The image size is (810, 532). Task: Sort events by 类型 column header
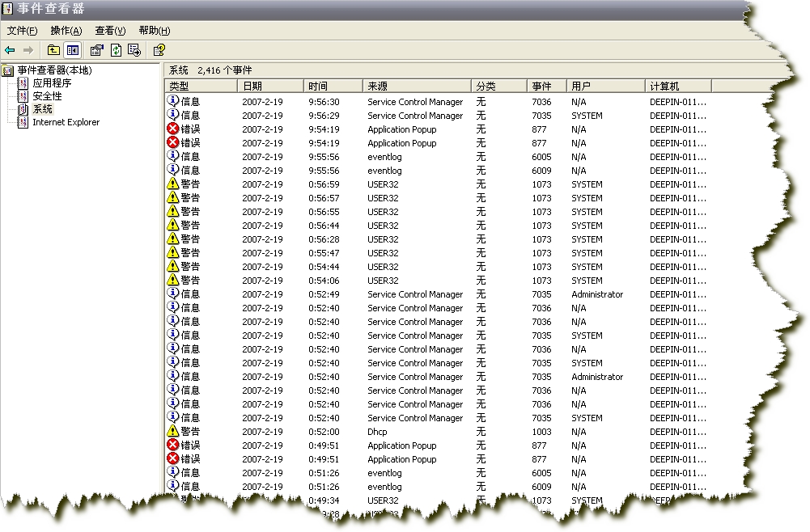(200, 86)
